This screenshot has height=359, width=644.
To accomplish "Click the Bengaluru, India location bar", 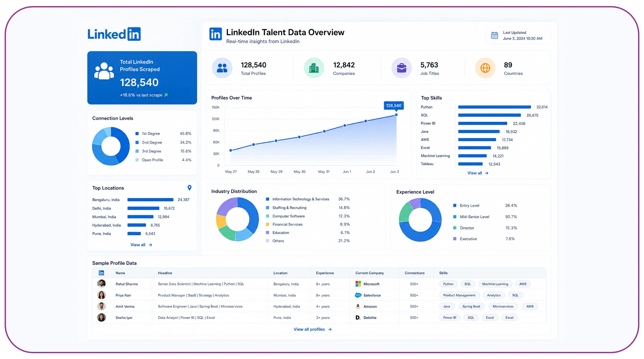I will [150, 200].
